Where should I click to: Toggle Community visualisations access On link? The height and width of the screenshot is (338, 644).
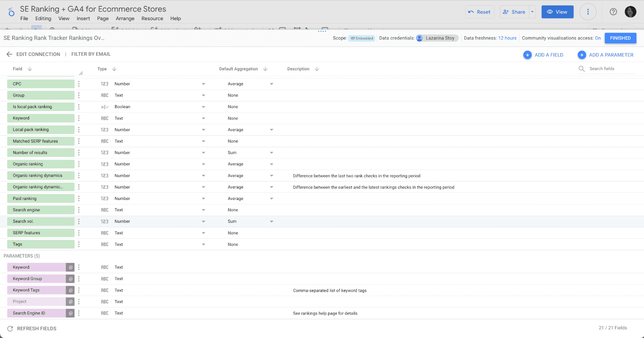tap(598, 38)
